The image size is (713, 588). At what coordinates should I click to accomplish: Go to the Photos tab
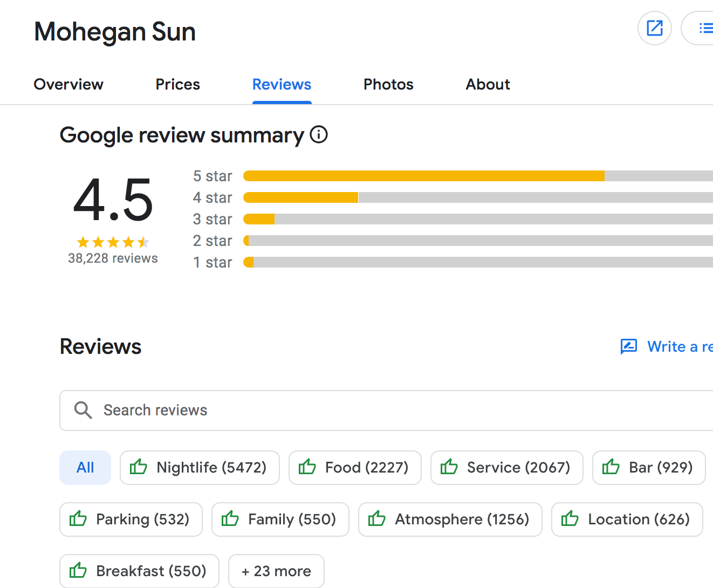pos(388,84)
